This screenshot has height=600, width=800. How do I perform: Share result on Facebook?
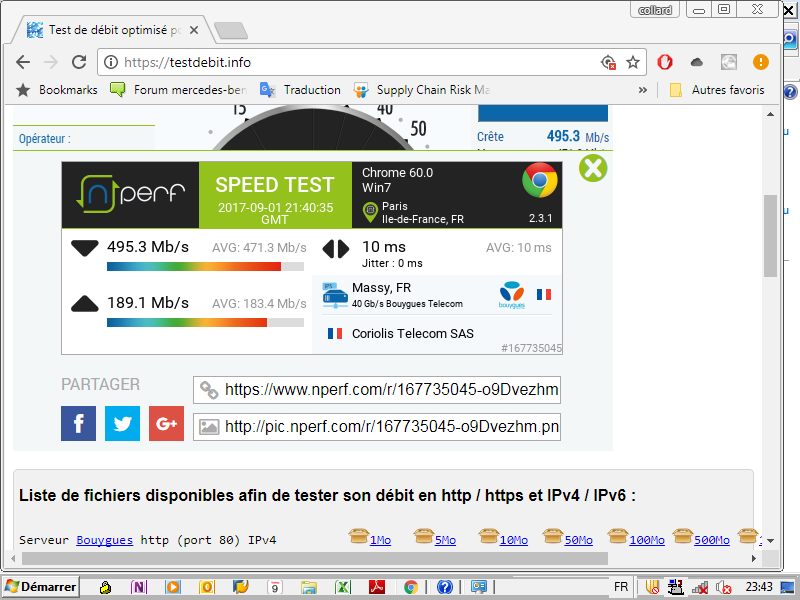[x=78, y=424]
